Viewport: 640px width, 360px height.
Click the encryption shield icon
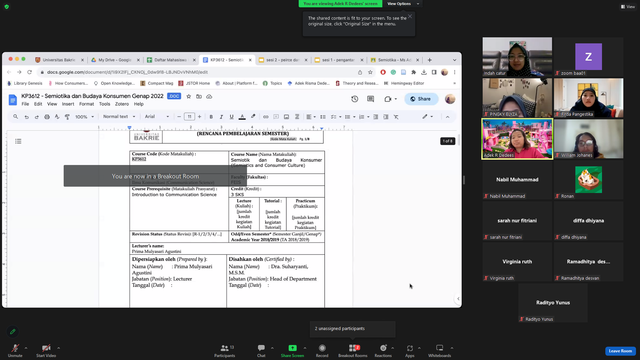(7, 7)
